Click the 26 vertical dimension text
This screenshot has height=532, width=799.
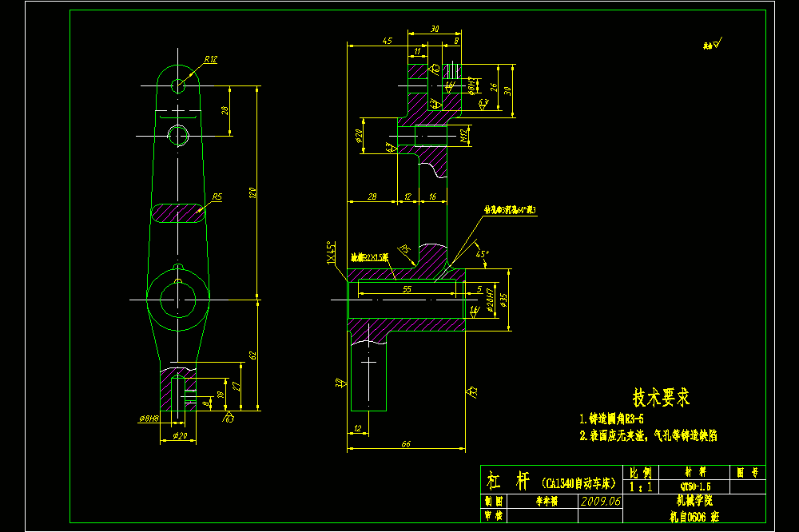[493, 88]
